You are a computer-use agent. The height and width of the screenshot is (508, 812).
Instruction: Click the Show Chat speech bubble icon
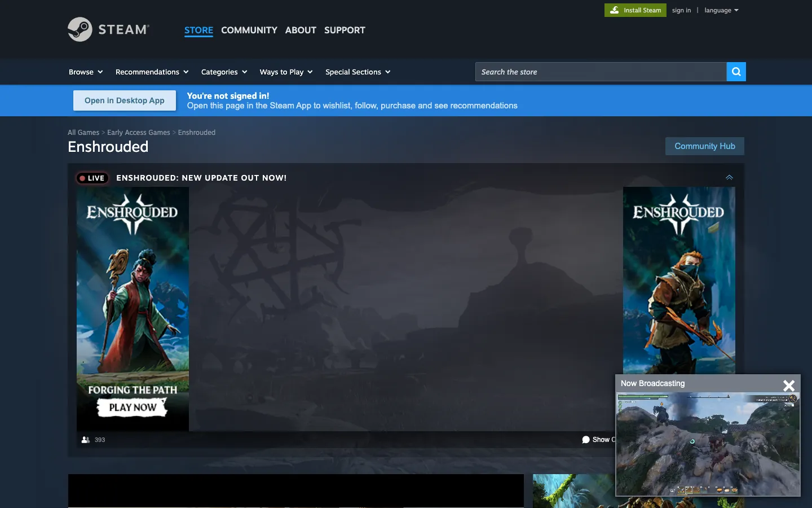tap(586, 440)
